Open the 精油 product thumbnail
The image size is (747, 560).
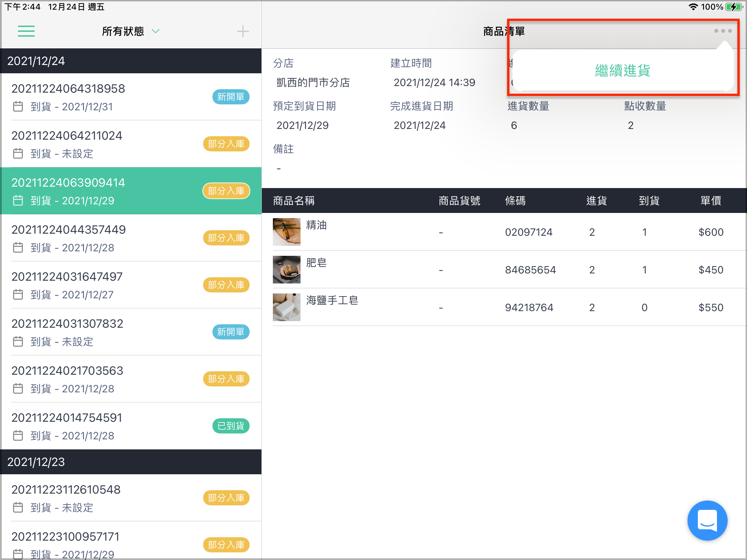tap(287, 232)
